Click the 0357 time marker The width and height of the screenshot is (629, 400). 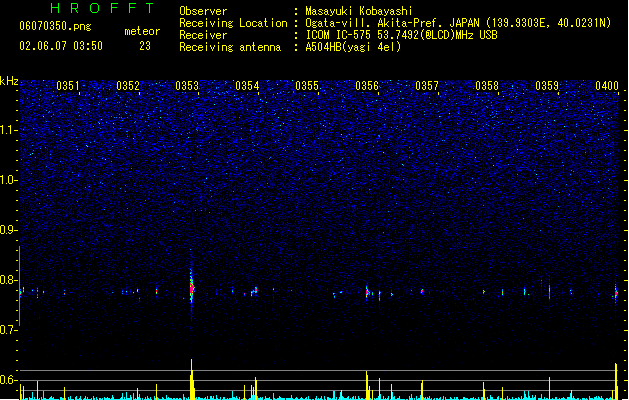point(427,86)
